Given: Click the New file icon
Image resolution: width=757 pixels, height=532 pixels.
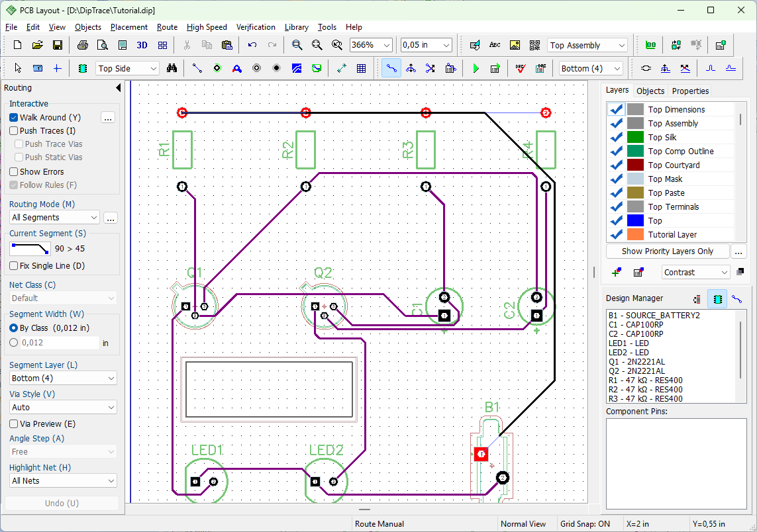Looking at the screenshot, I should (x=17, y=45).
